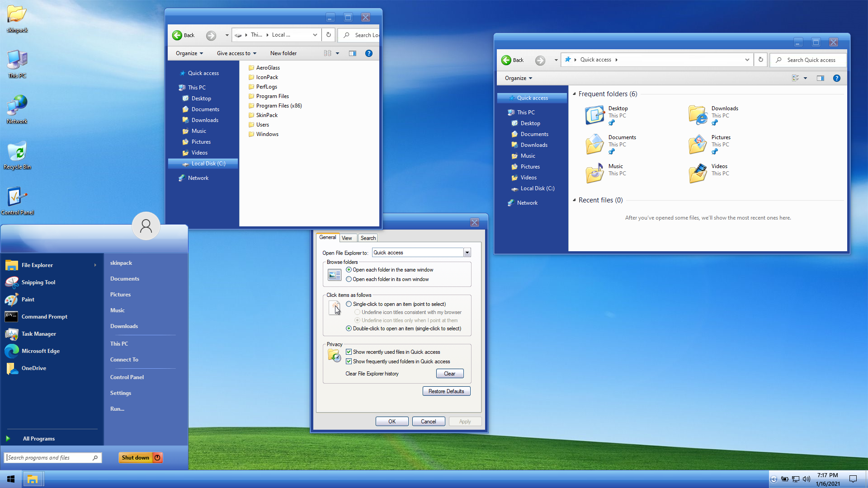Collapse the Frequent folders section
This screenshot has width=868, height=488.
pyautogui.click(x=574, y=94)
